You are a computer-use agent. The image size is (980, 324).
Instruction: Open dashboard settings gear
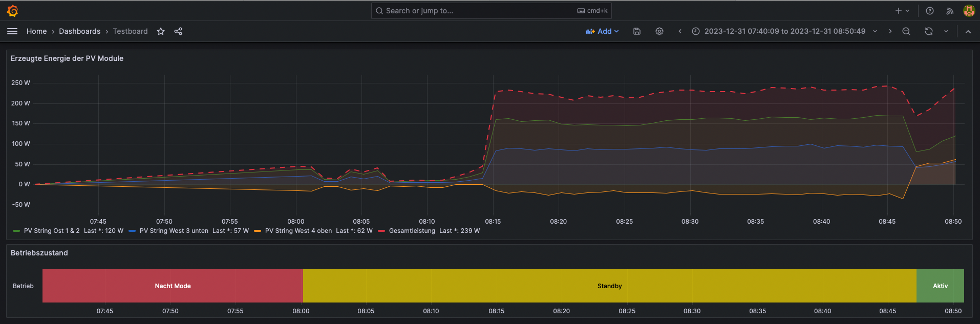point(659,31)
